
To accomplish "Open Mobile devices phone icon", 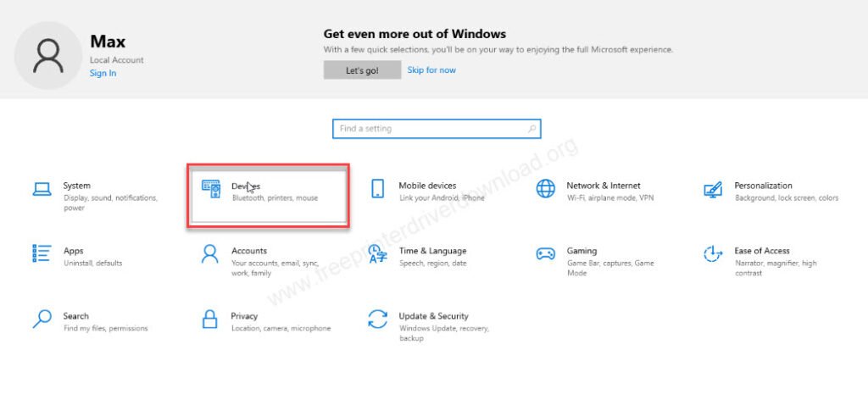I will coord(377,189).
